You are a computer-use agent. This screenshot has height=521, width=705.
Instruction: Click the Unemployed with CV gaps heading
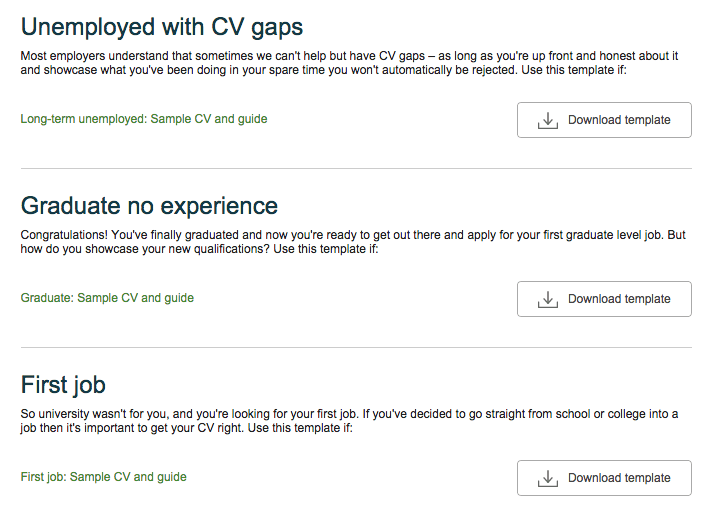162,26
